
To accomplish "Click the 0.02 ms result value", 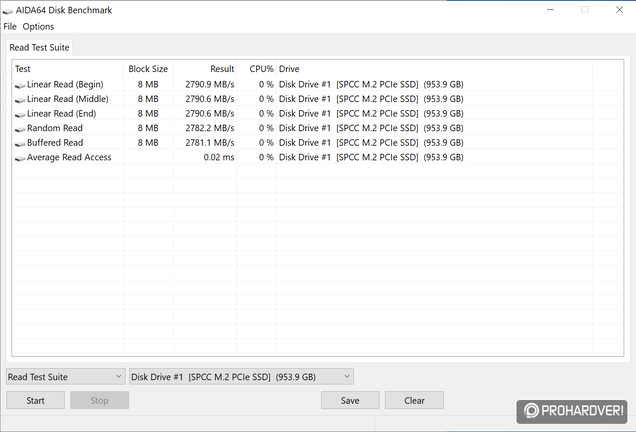I will tap(219, 157).
